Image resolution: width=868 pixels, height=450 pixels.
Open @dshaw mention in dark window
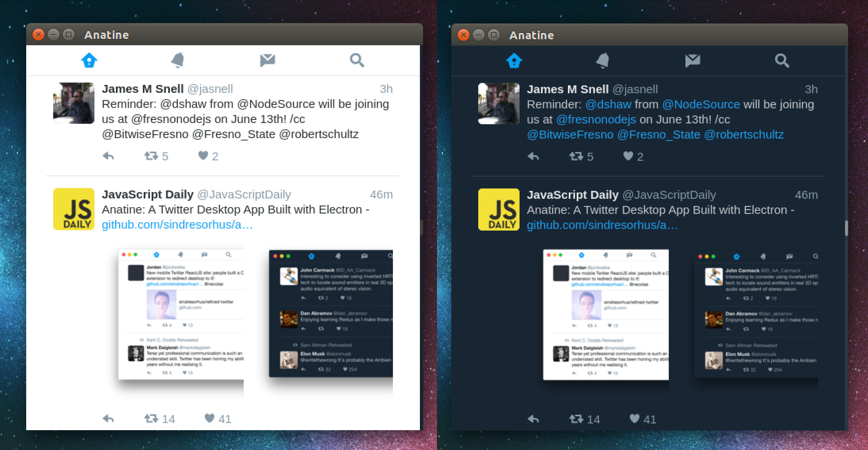(x=608, y=104)
